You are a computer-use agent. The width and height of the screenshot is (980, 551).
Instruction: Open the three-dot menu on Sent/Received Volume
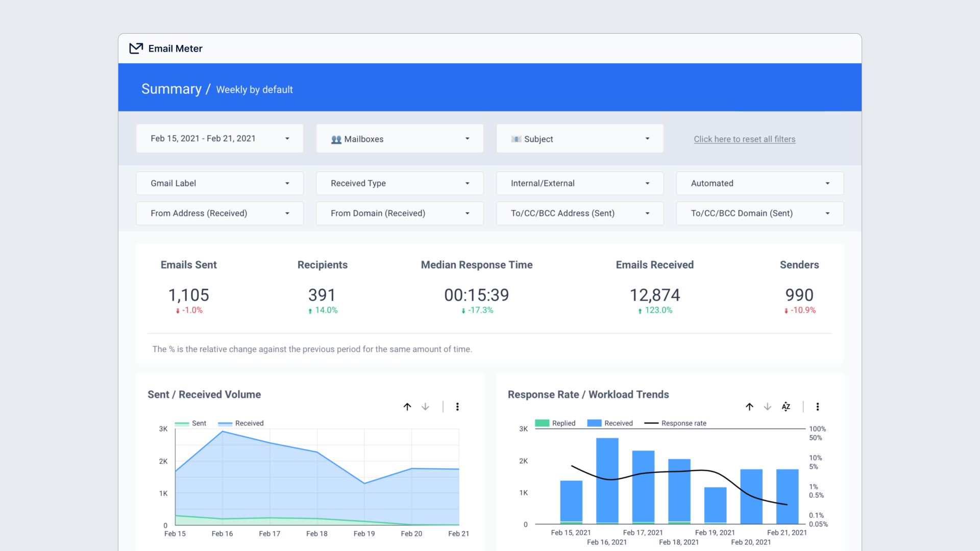point(457,407)
